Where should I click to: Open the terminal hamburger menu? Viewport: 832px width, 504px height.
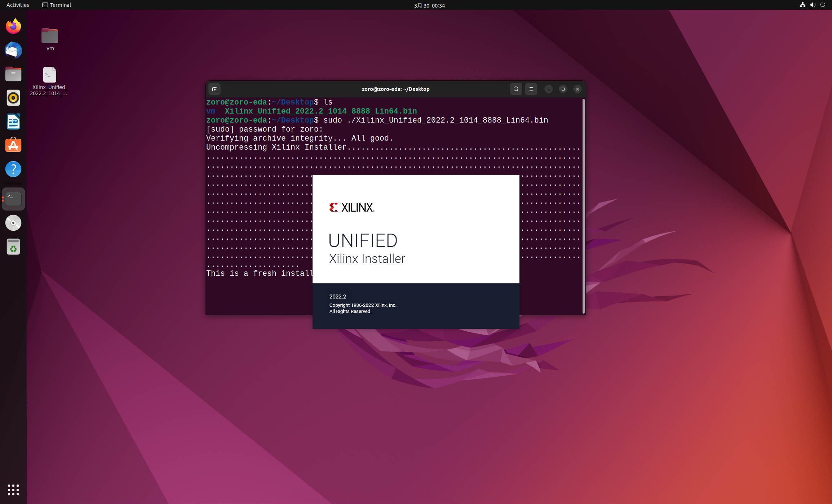pyautogui.click(x=531, y=89)
